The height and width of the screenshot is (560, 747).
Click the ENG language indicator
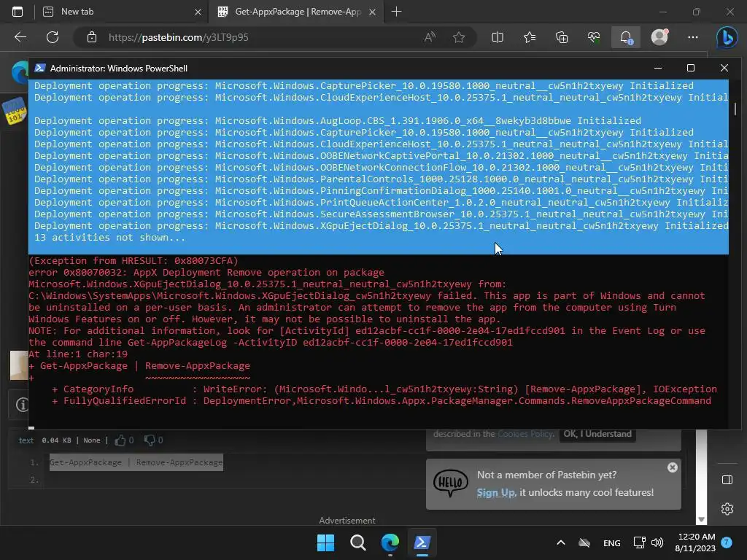612,542
